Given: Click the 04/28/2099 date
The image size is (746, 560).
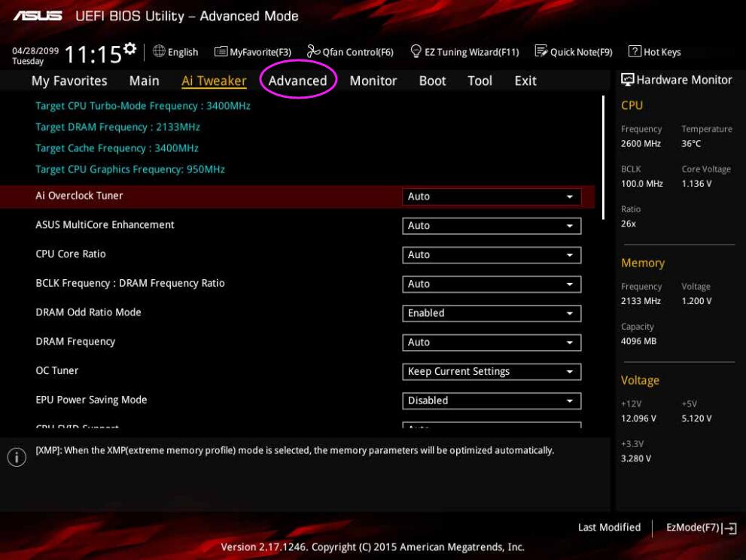Looking at the screenshot, I should [35, 50].
